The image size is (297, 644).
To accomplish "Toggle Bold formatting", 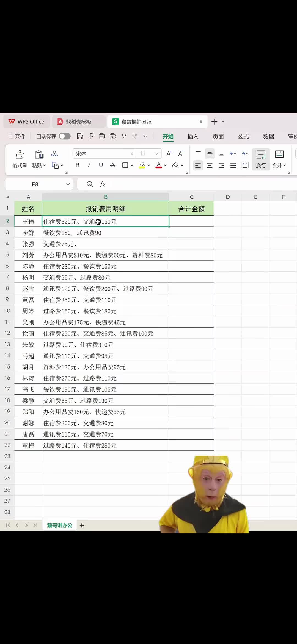I will (78, 165).
